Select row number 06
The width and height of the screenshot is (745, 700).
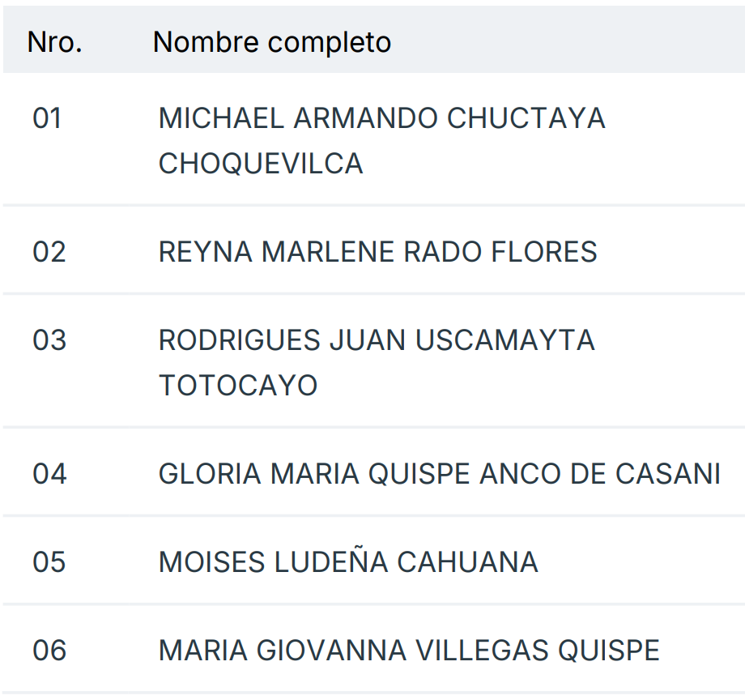click(49, 651)
